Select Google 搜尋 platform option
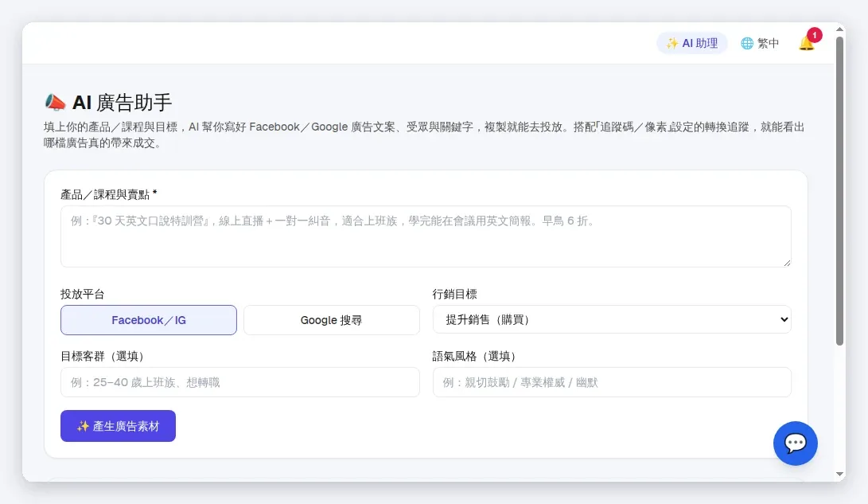Image resolution: width=868 pixels, height=504 pixels. [x=332, y=320]
